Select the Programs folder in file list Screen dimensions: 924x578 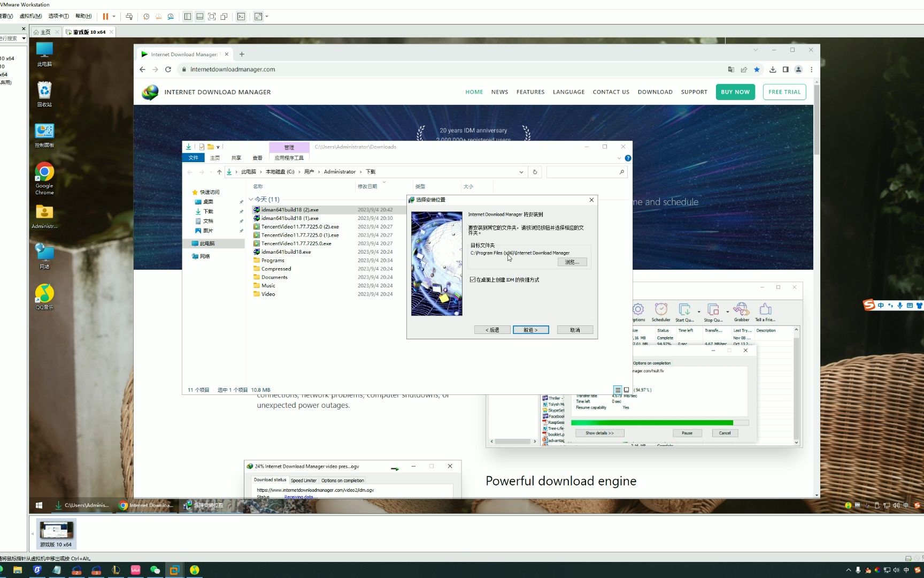(273, 261)
